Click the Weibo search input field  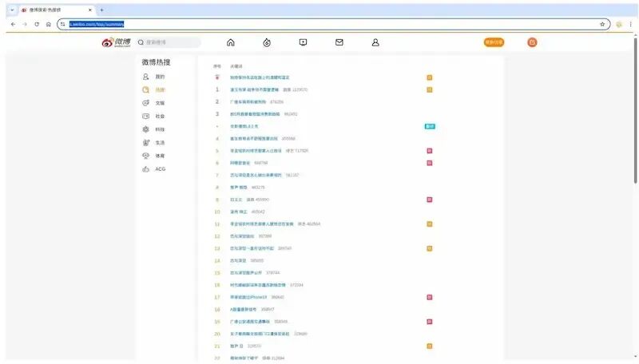pyautogui.click(x=169, y=42)
